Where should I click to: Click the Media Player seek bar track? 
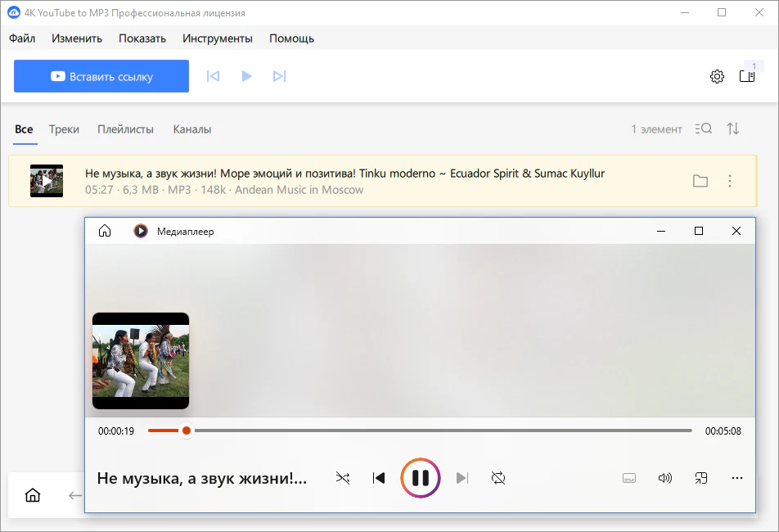(442, 431)
